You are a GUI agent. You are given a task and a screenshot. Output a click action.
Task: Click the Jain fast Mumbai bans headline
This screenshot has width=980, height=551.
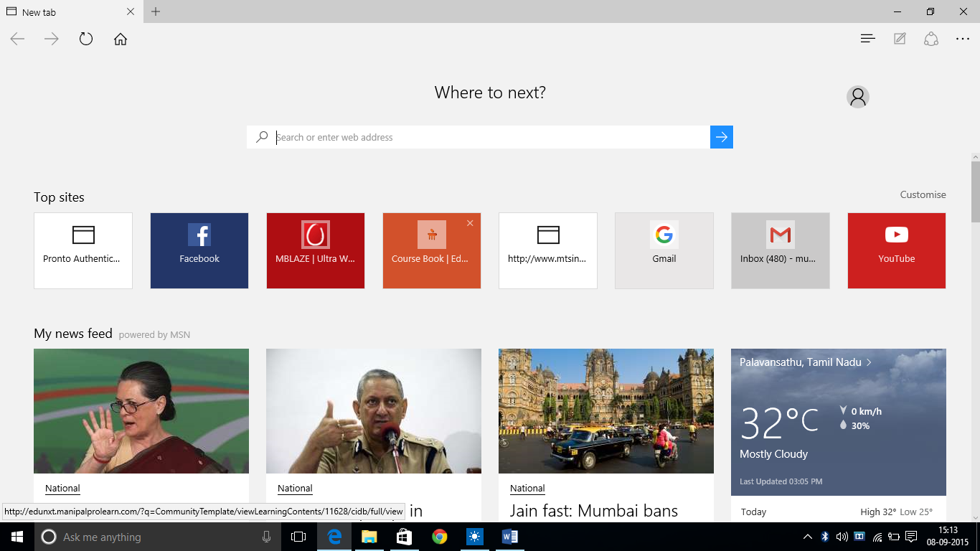pyautogui.click(x=593, y=511)
